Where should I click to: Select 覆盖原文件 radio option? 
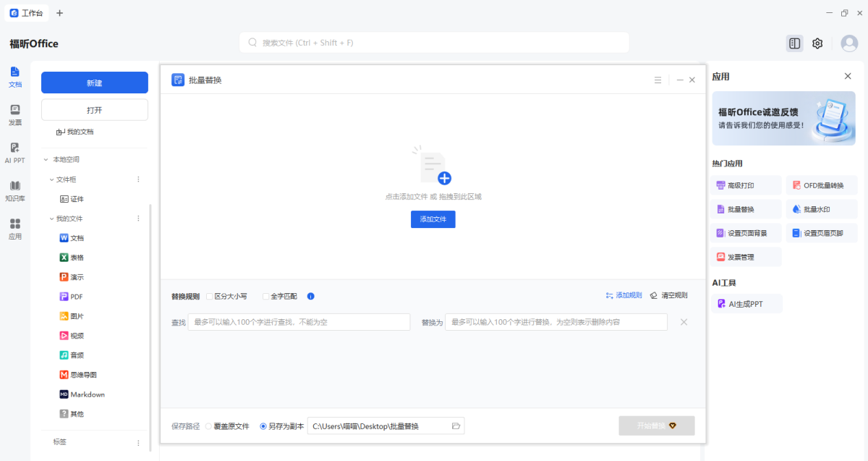coord(209,426)
